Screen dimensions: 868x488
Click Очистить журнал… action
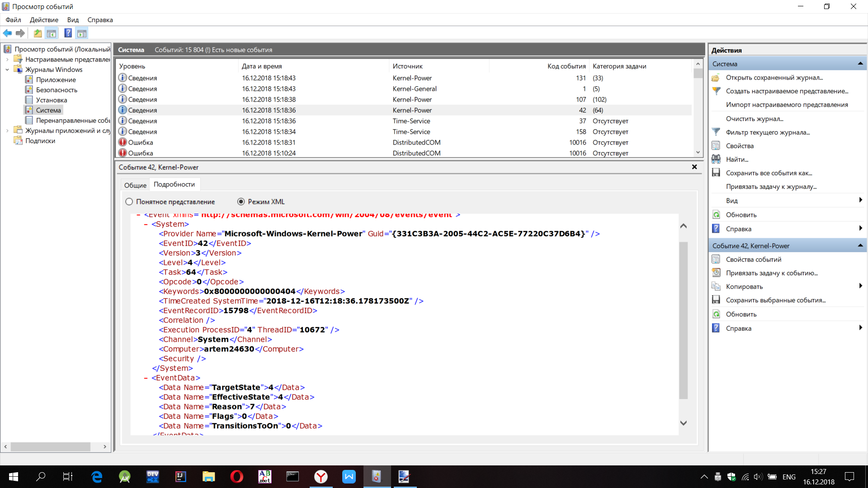coord(755,119)
